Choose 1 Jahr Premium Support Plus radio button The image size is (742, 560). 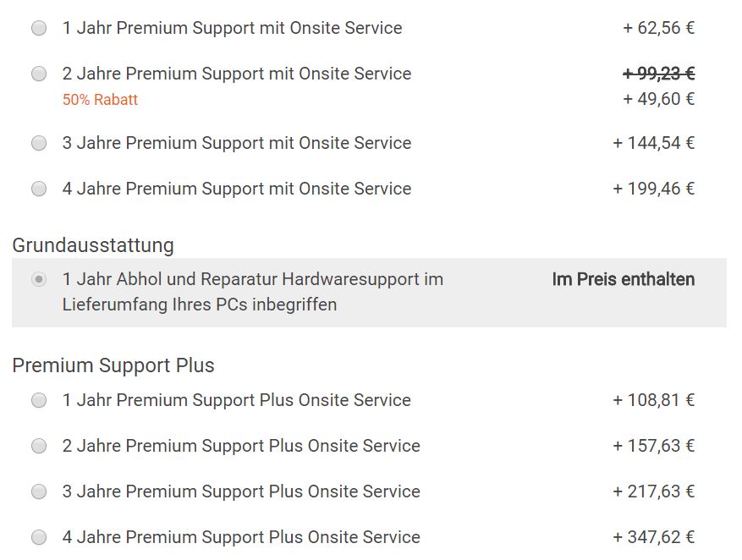(39, 400)
